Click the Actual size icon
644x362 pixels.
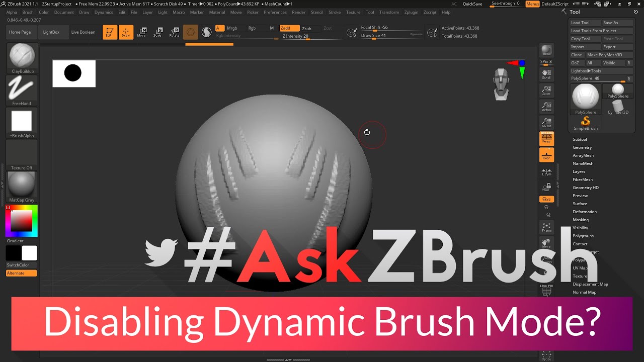546,107
